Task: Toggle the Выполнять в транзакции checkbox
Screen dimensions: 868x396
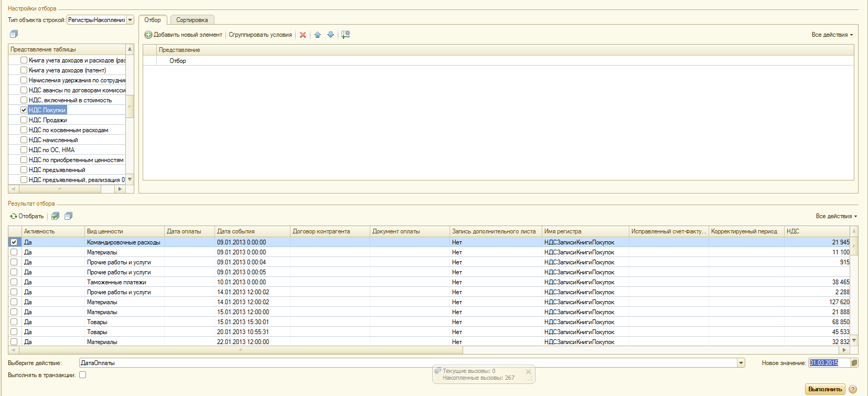Action: [82, 375]
